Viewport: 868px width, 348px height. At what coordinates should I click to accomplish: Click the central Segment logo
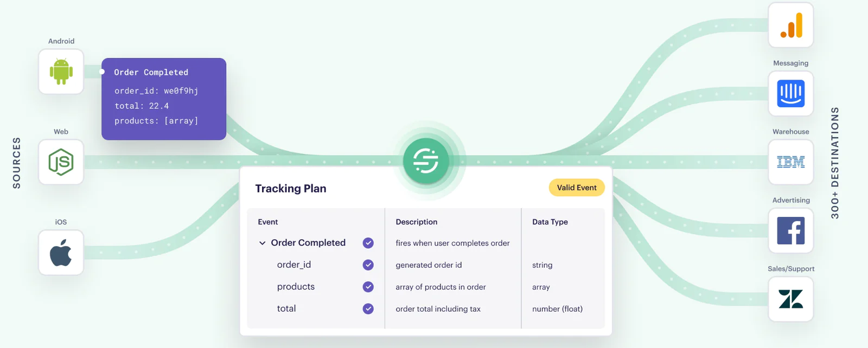pyautogui.click(x=426, y=161)
